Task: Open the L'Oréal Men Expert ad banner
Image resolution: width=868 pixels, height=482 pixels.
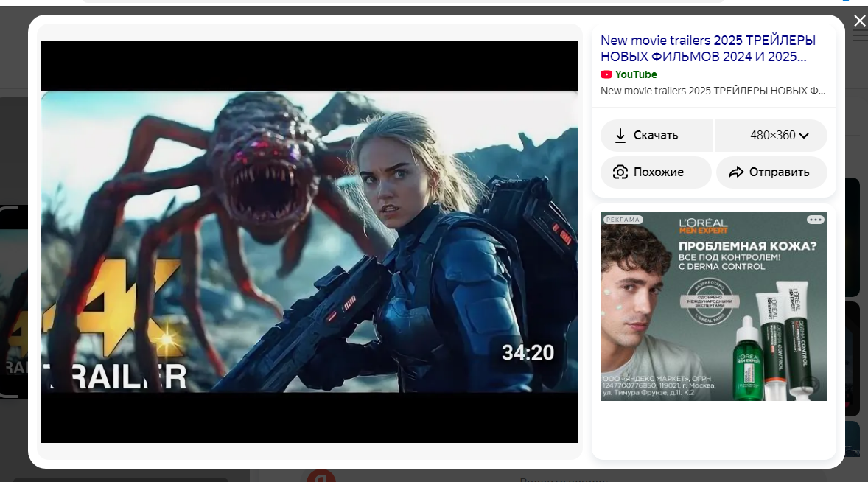Action: (x=714, y=307)
